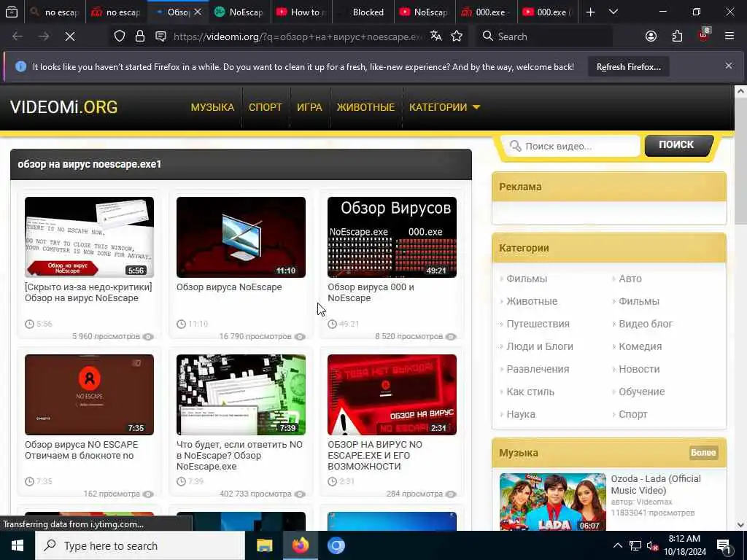Open the Новости category link
The image size is (747, 560).
[x=639, y=369]
